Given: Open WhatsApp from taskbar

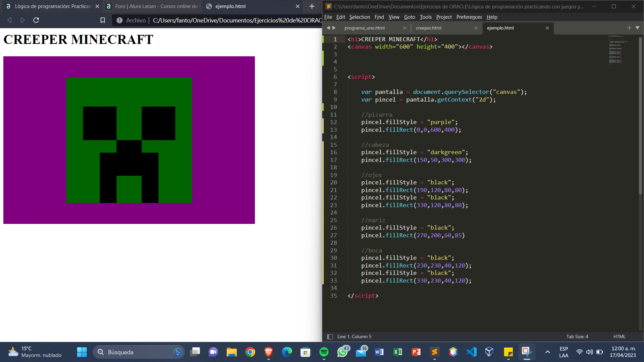Looking at the screenshot, I should click(x=343, y=352).
